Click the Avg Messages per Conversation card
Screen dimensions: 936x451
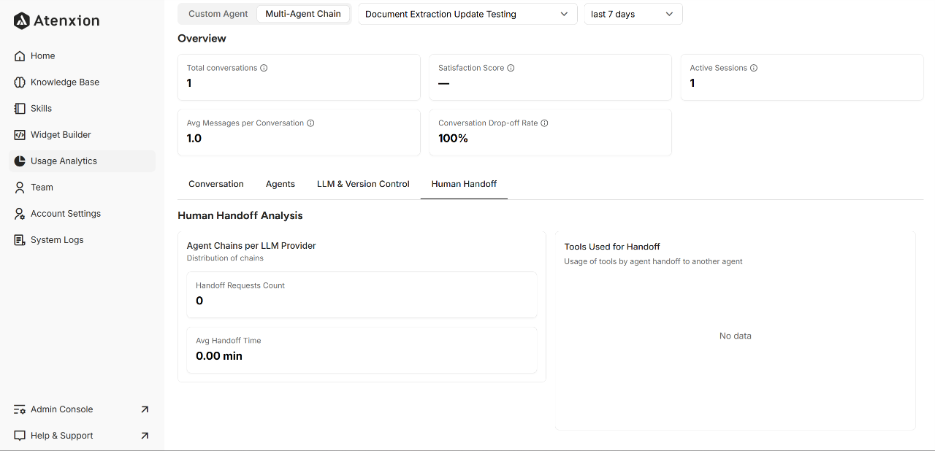pos(299,132)
